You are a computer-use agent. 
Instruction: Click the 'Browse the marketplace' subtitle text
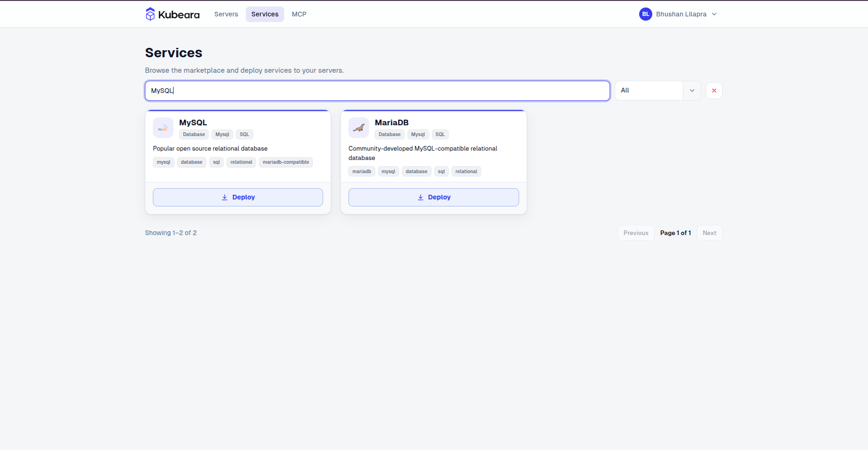(x=244, y=70)
